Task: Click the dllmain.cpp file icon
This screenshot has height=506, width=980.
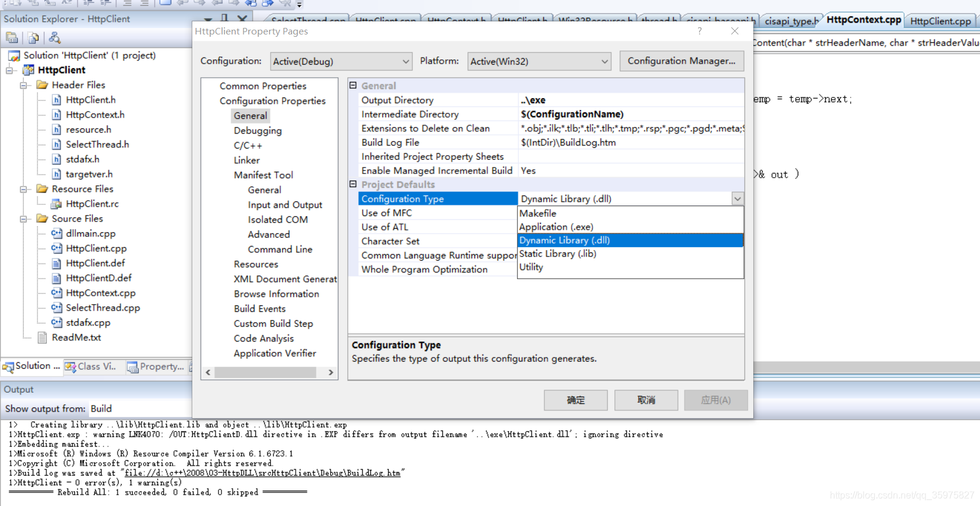Action: (x=56, y=233)
